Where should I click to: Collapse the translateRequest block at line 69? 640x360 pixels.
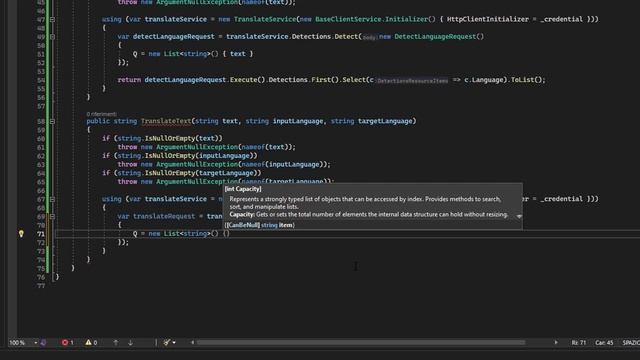52,216
